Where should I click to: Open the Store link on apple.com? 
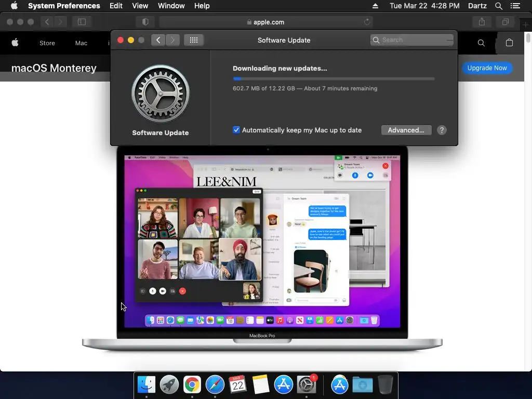pos(47,43)
